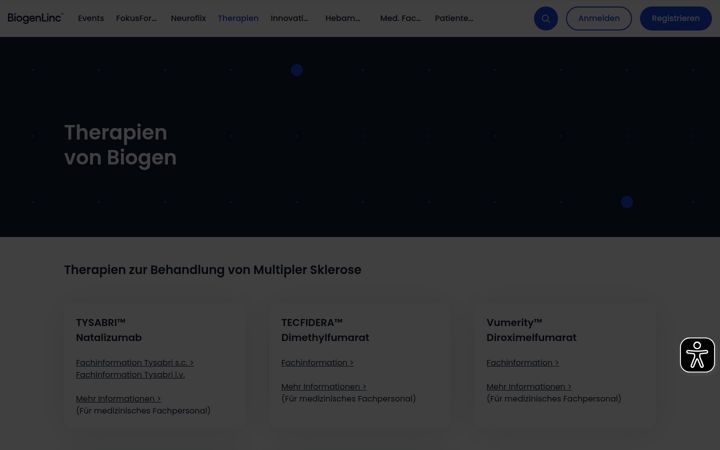Click the BiogenLinc logo
Image resolution: width=720 pixels, height=450 pixels.
click(35, 18)
